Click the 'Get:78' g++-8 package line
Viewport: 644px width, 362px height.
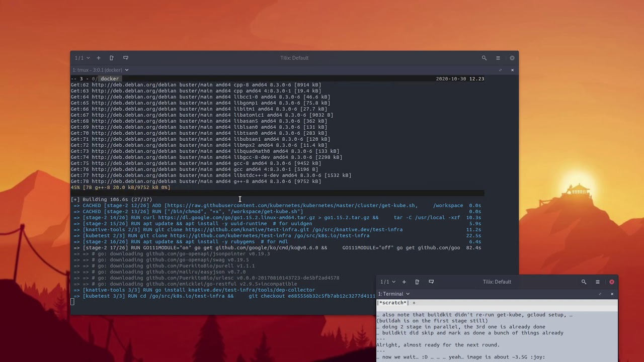(196, 182)
